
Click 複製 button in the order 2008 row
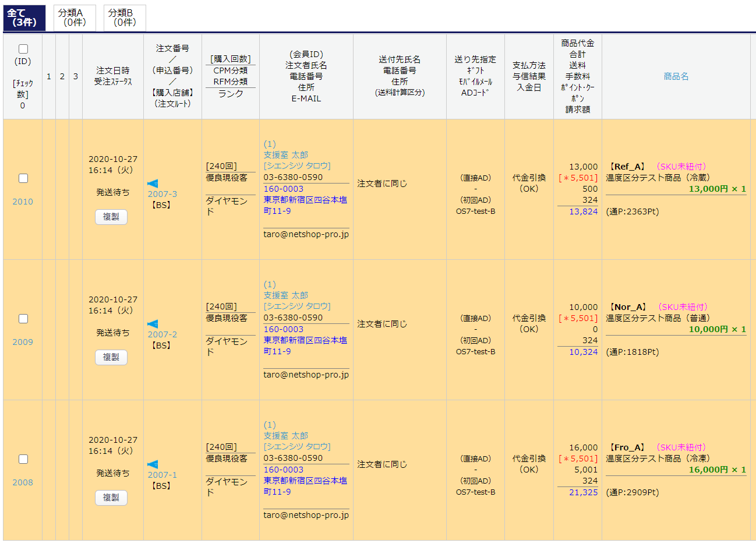tap(111, 498)
